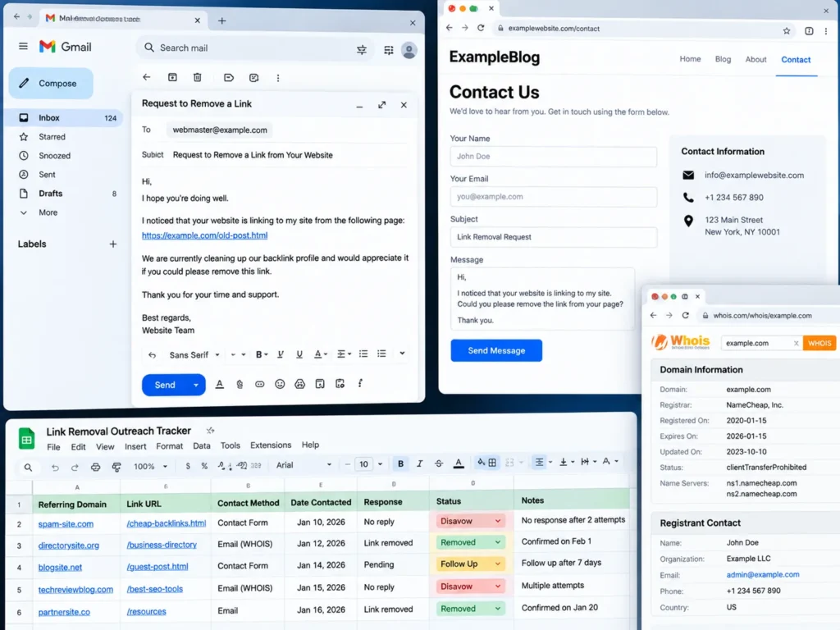
Task: Open the Send options dropdown arrow
Action: [196, 385]
